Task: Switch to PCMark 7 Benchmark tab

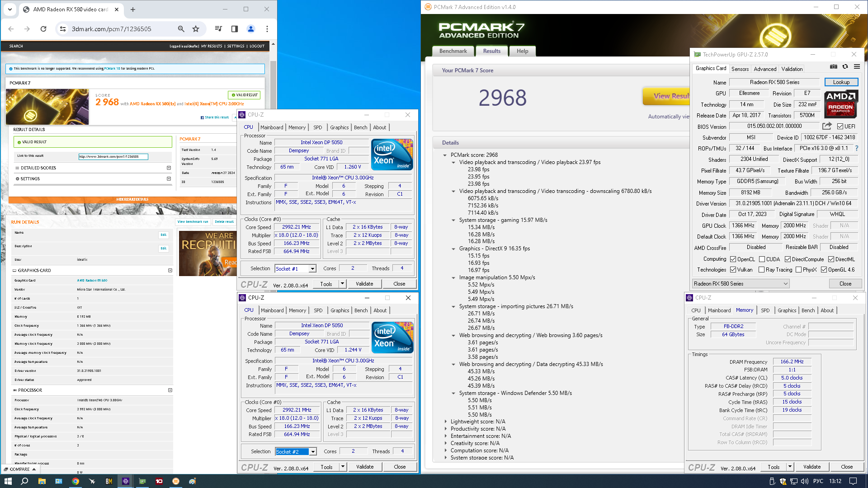Action: 453,51
